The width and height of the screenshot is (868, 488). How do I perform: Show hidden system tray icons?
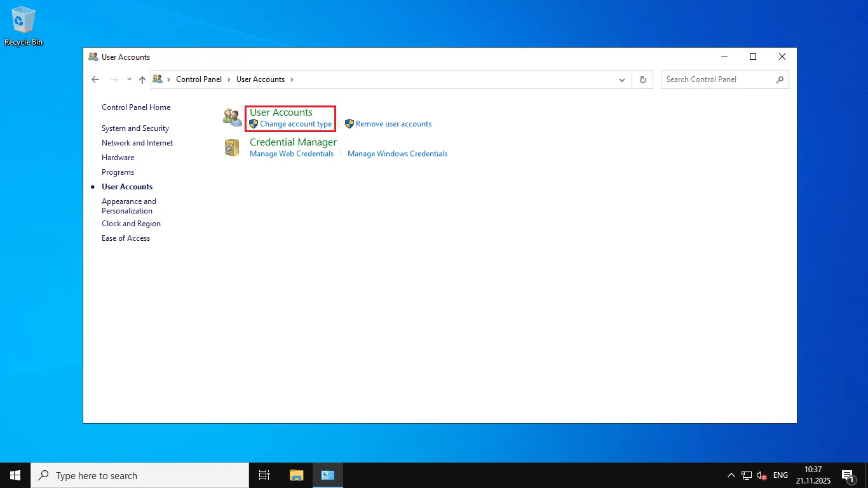pos(731,475)
